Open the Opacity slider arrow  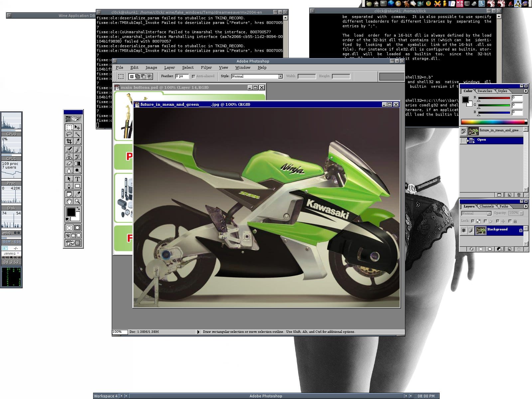pyautogui.click(x=521, y=213)
